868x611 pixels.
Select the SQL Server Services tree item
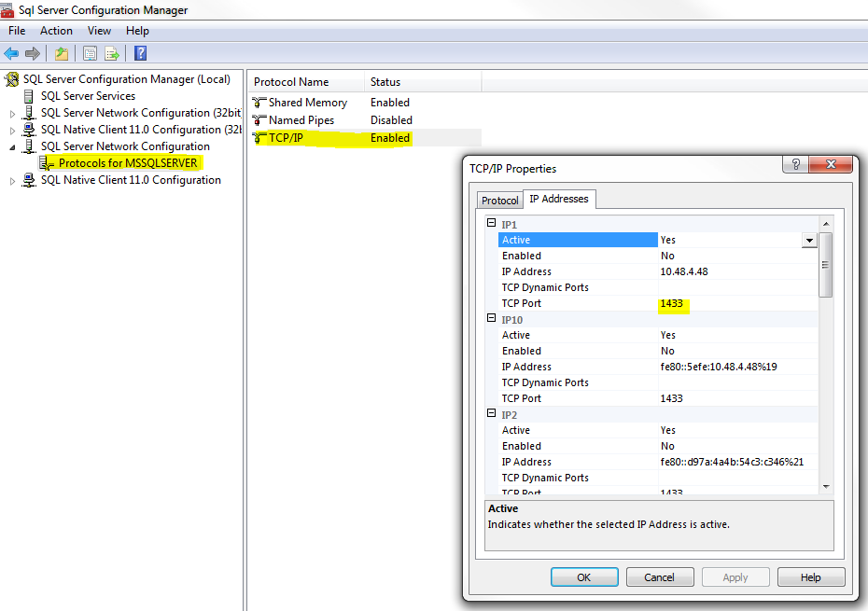pos(88,96)
